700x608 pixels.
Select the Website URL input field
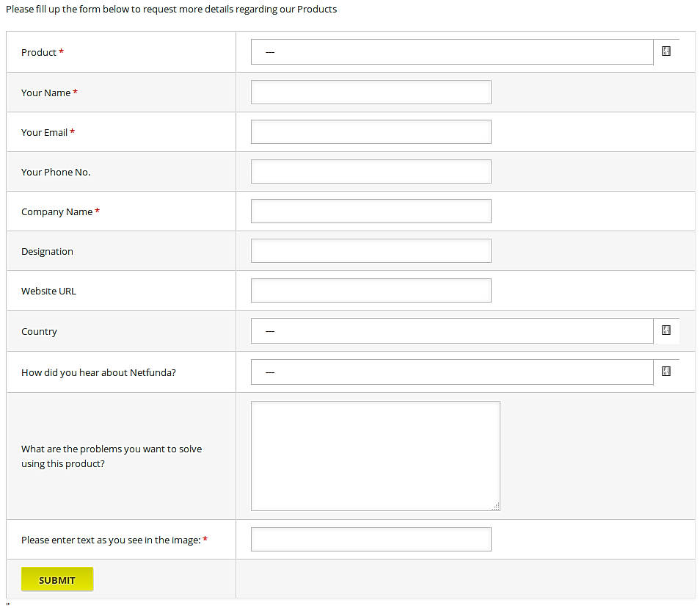point(371,290)
